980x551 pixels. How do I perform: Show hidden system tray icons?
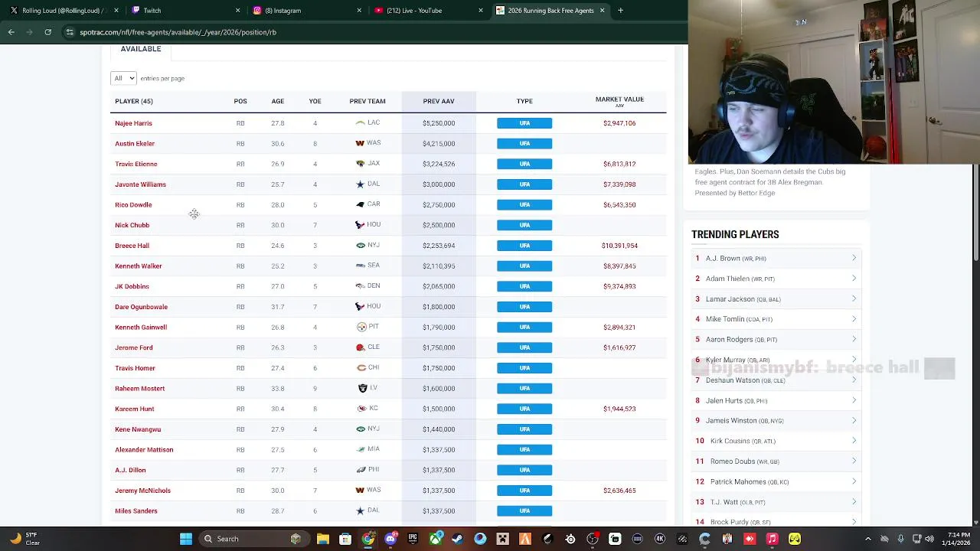point(867,539)
